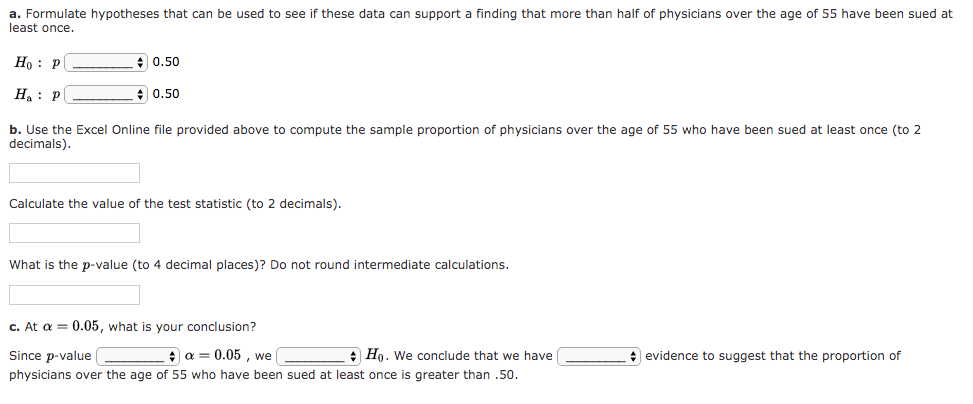Click the 0.50 value beside Ha

[166, 94]
